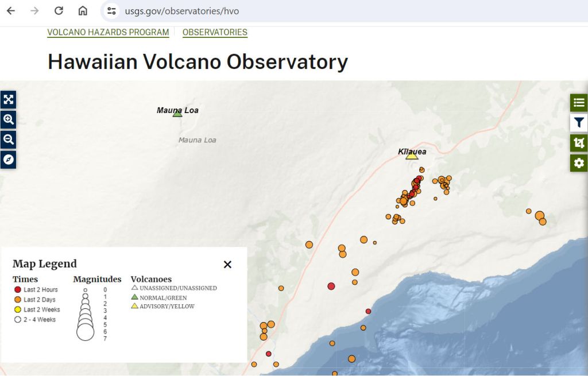
Task: Open the earthquake list icon
Action: point(579,103)
